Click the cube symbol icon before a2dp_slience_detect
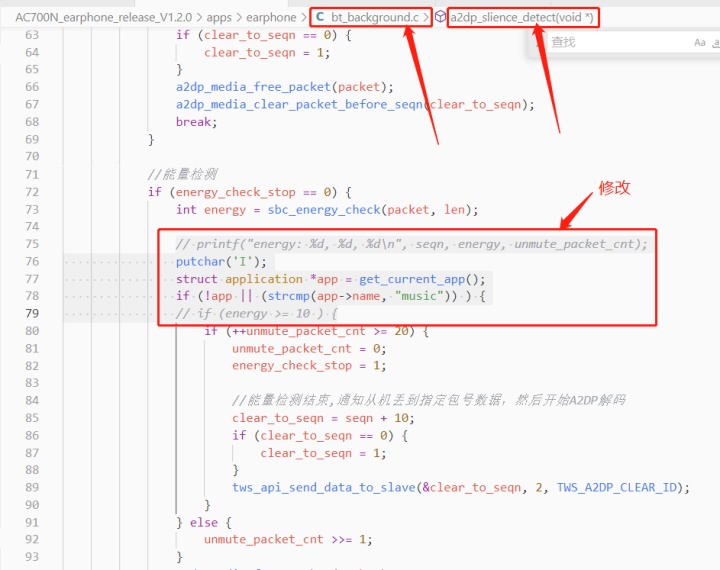Viewport: 720px width, 570px height. (x=440, y=17)
